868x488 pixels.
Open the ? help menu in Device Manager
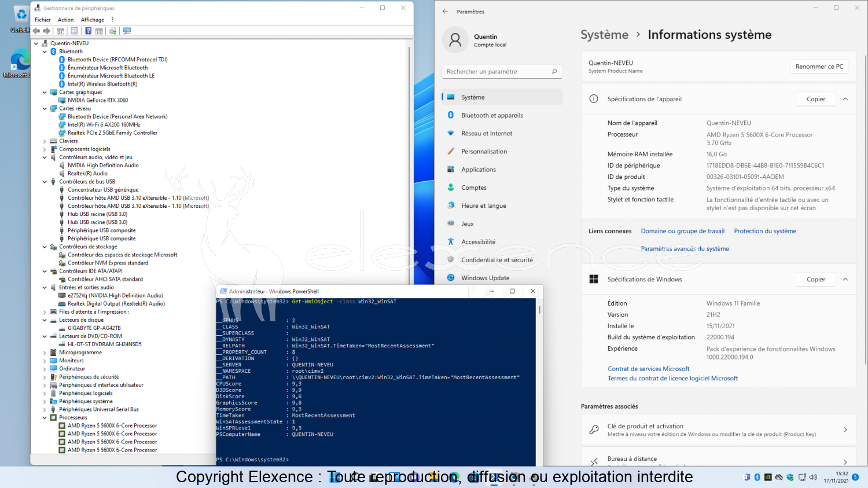point(112,20)
